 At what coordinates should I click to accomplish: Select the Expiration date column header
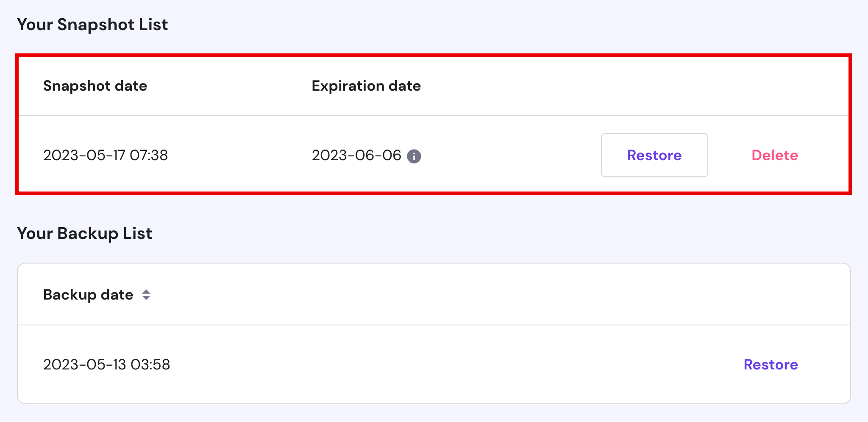366,86
